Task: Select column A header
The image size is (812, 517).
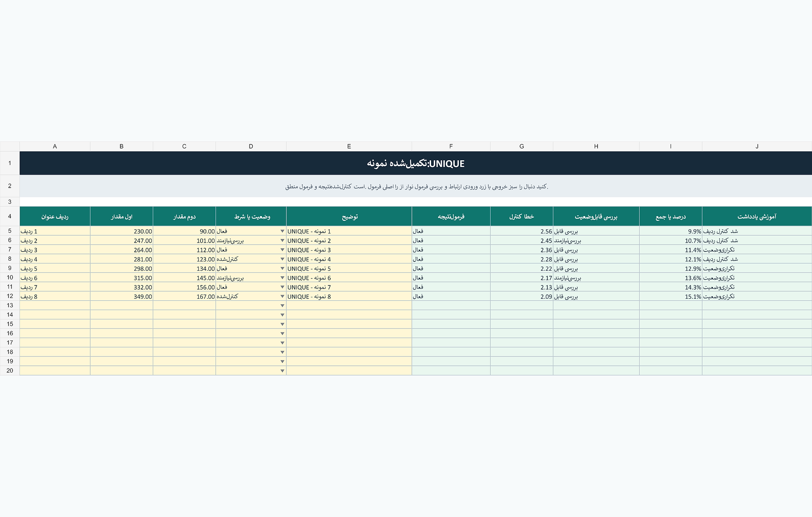Action: pyautogui.click(x=55, y=146)
